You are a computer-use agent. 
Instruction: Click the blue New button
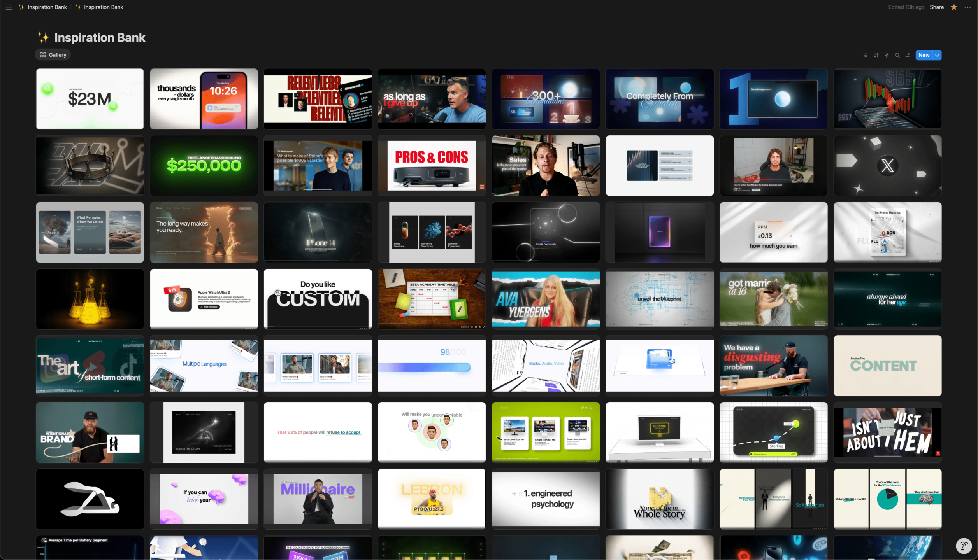click(x=924, y=55)
